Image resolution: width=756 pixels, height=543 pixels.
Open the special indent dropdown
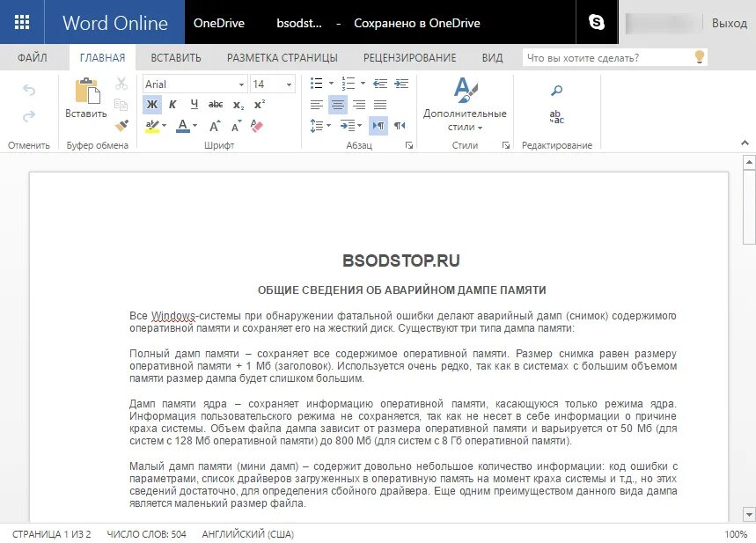pyautogui.click(x=350, y=126)
